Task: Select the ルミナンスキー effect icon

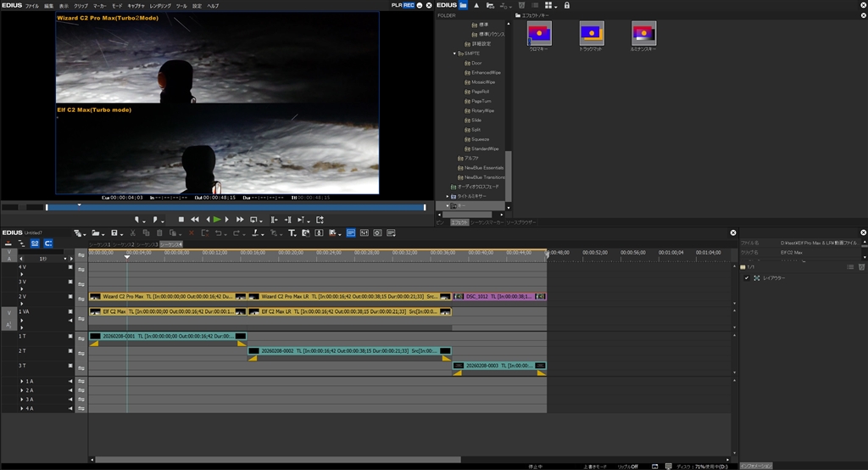Action: [x=643, y=34]
